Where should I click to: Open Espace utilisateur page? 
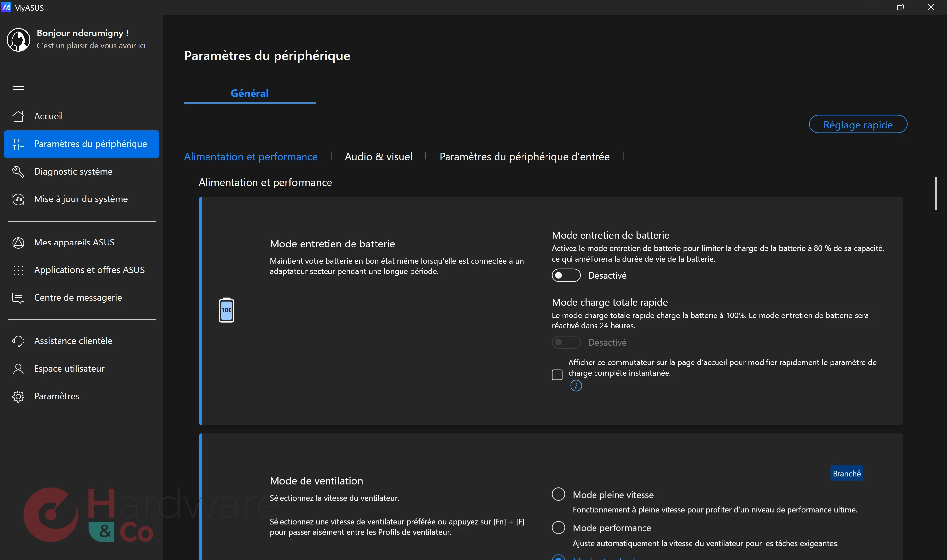81,369
